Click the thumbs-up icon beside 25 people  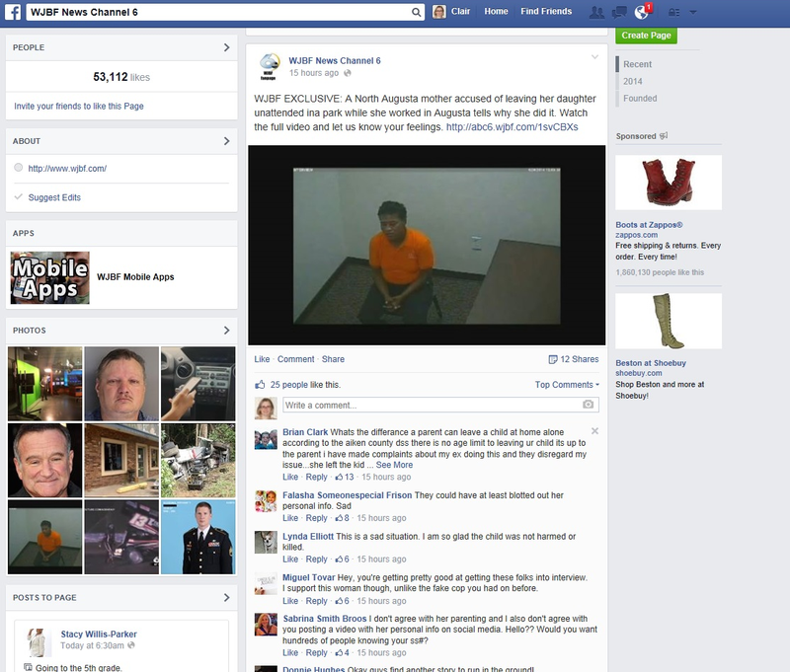coord(260,385)
